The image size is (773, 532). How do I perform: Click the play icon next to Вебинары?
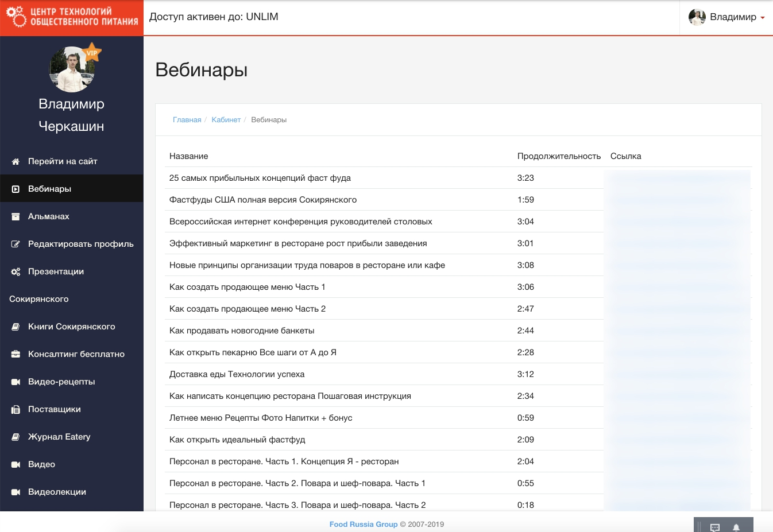click(16, 189)
